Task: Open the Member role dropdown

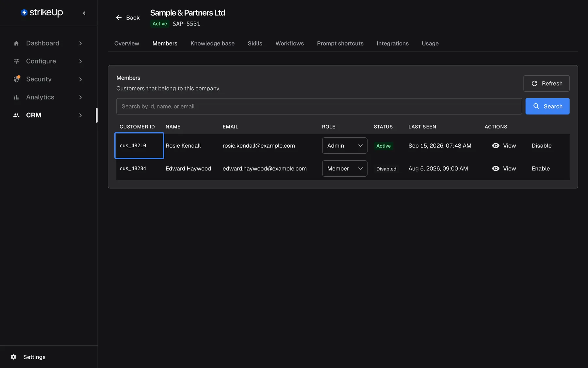Action: tap(345, 168)
